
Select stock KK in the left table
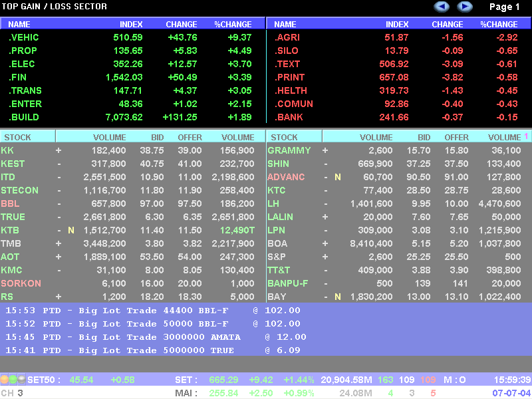(7, 150)
